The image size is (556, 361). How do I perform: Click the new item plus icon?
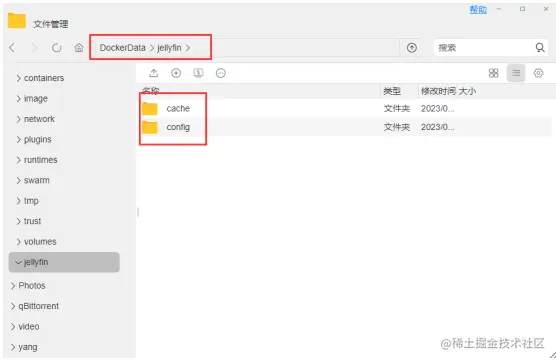(176, 73)
